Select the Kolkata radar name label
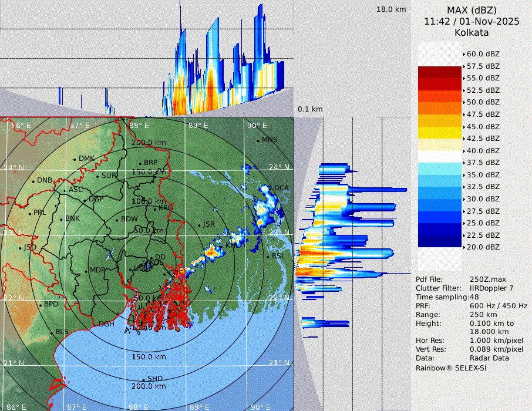Image resolution: width=532 pixels, height=411 pixels. tap(472, 32)
